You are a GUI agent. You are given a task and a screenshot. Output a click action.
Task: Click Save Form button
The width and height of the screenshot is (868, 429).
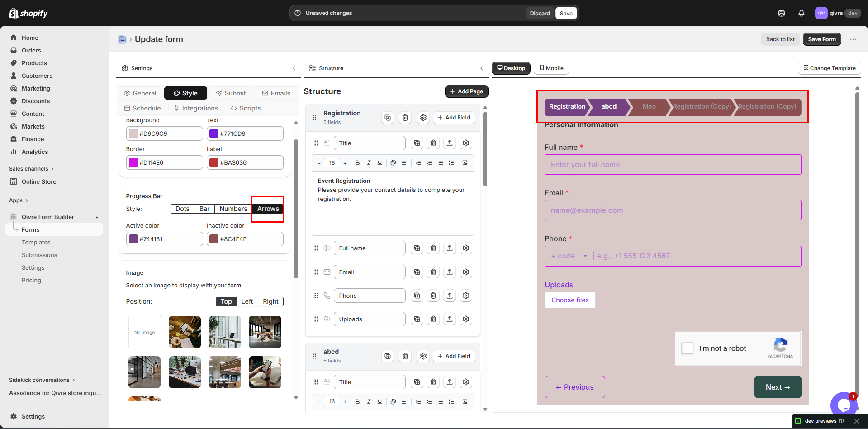[x=822, y=39]
